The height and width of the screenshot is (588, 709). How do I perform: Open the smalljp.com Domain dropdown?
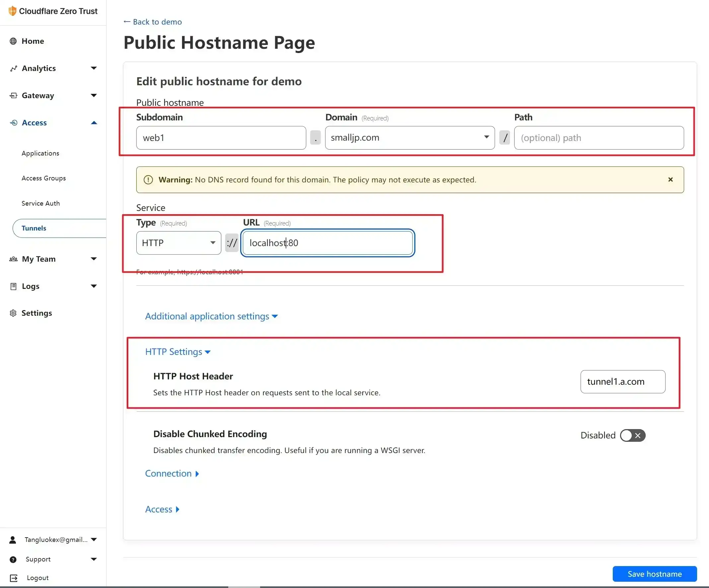410,138
